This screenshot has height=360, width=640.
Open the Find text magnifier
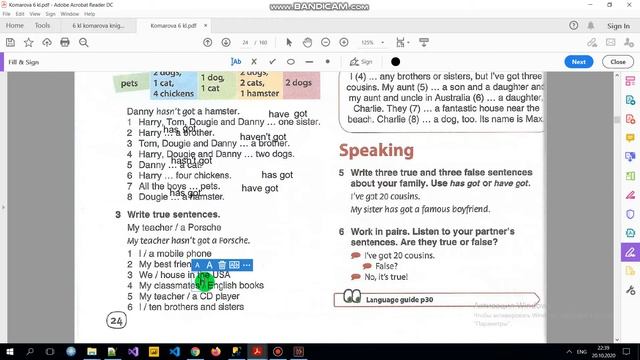point(84,42)
